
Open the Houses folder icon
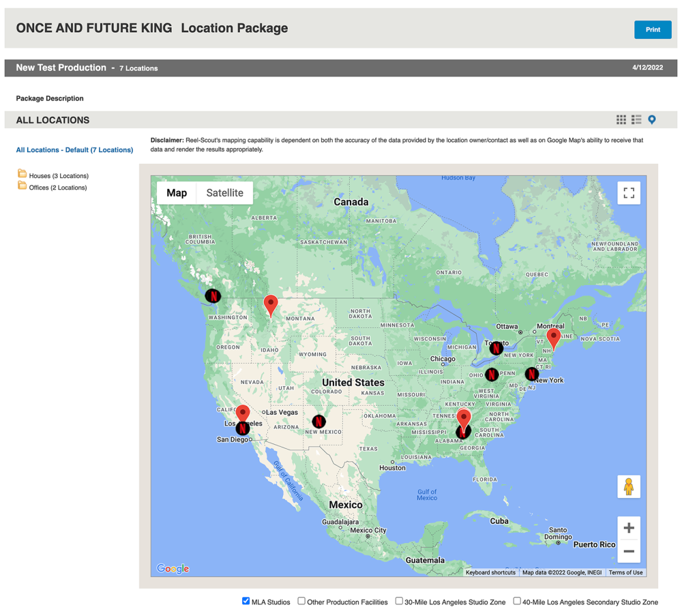point(22,173)
